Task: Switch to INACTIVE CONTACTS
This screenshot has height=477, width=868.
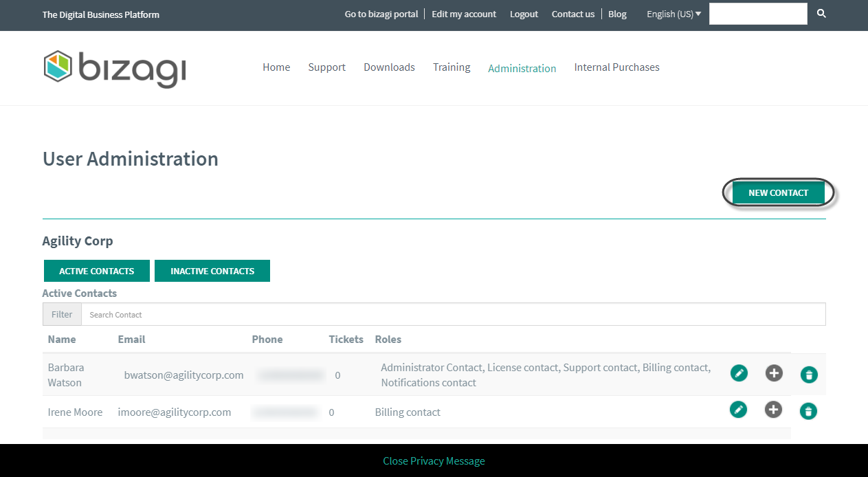Action: pyautogui.click(x=212, y=271)
